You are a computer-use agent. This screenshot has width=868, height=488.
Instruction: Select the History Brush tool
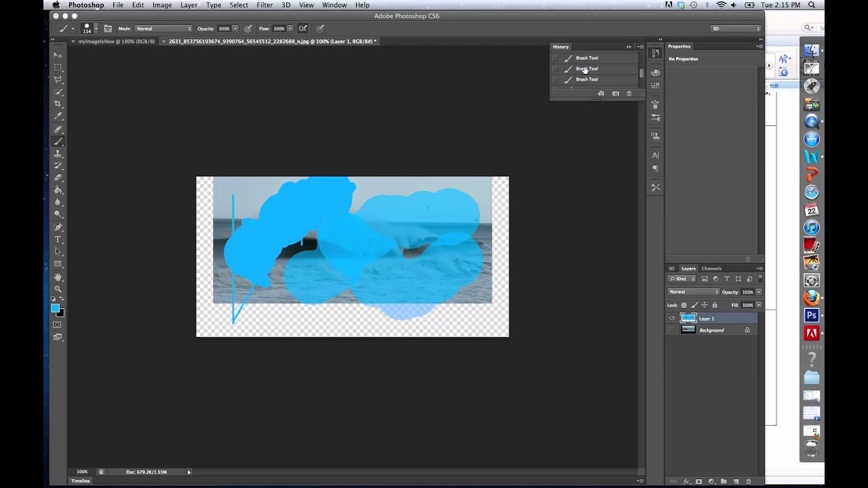[58, 165]
